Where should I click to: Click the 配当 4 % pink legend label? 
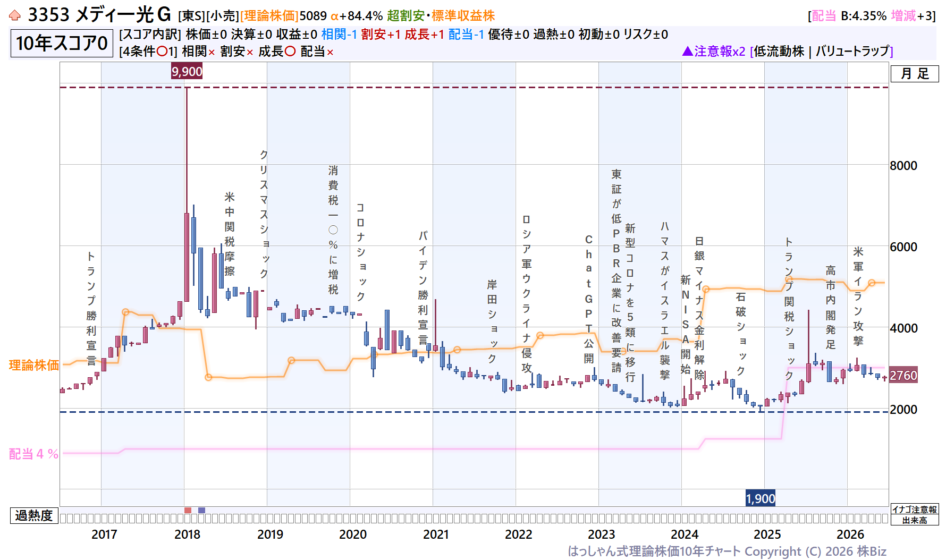pyautogui.click(x=34, y=454)
